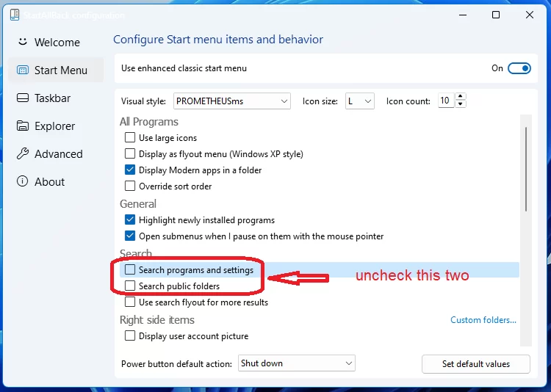Click the vertical scrollbar in options list
This screenshot has height=392, width=551.
tap(525, 169)
